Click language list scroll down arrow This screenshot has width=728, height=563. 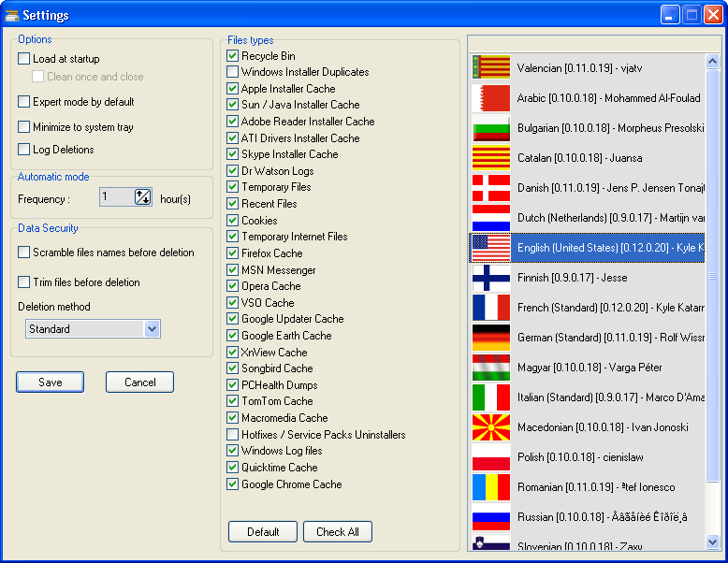point(712,541)
